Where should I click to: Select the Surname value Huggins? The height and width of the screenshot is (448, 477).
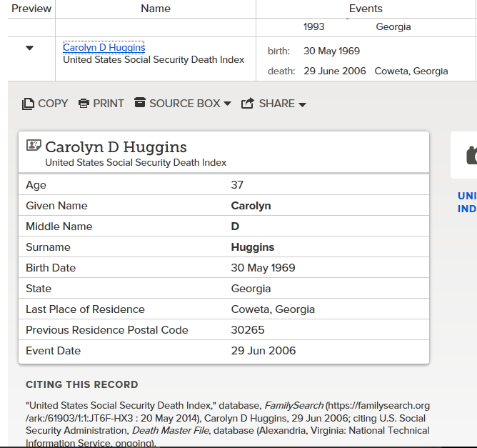pyautogui.click(x=253, y=247)
